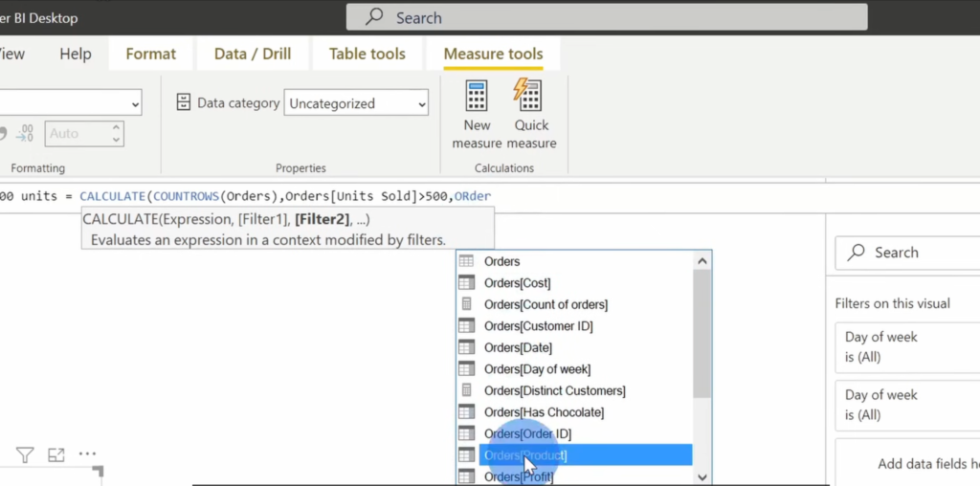Click 'Filters on this visual' heading
Screen dimensions: 980x486
coord(893,303)
